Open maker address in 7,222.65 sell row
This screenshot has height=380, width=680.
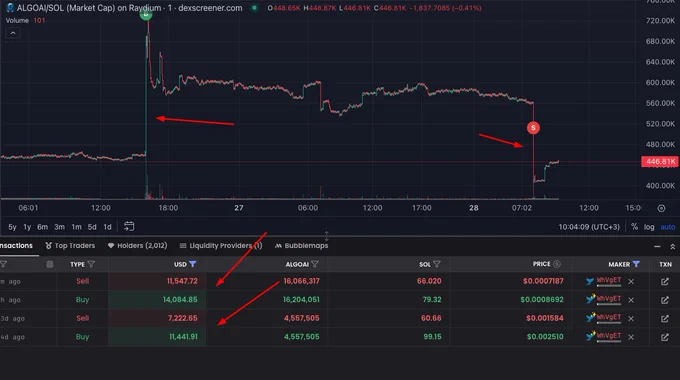click(609, 318)
